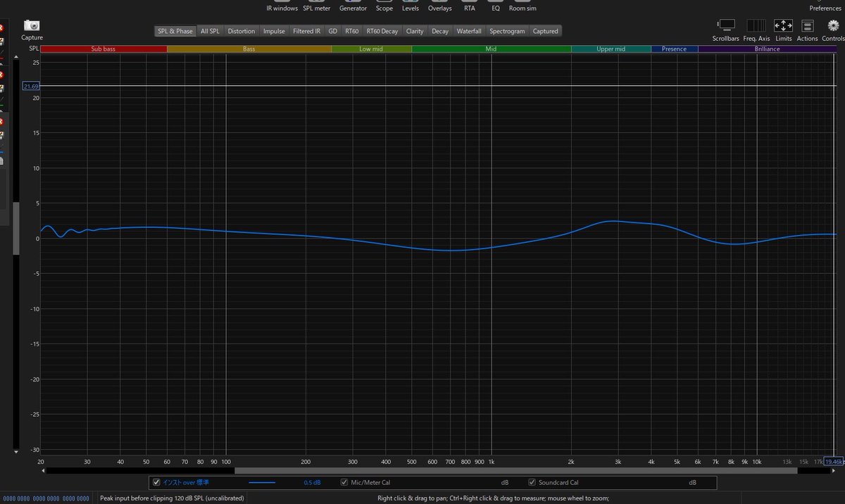Switch to the Captured tab
This screenshot has width=845, height=504.
pos(546,31)
